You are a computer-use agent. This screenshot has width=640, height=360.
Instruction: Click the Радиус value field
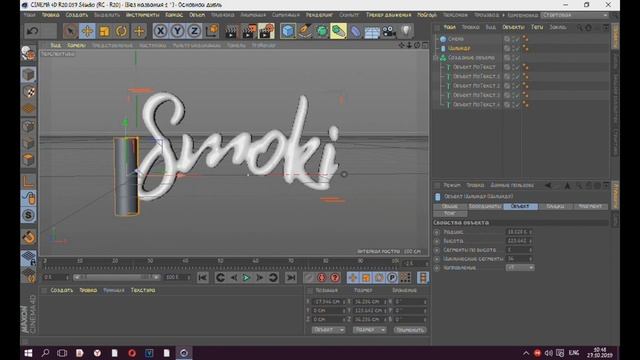518,232
